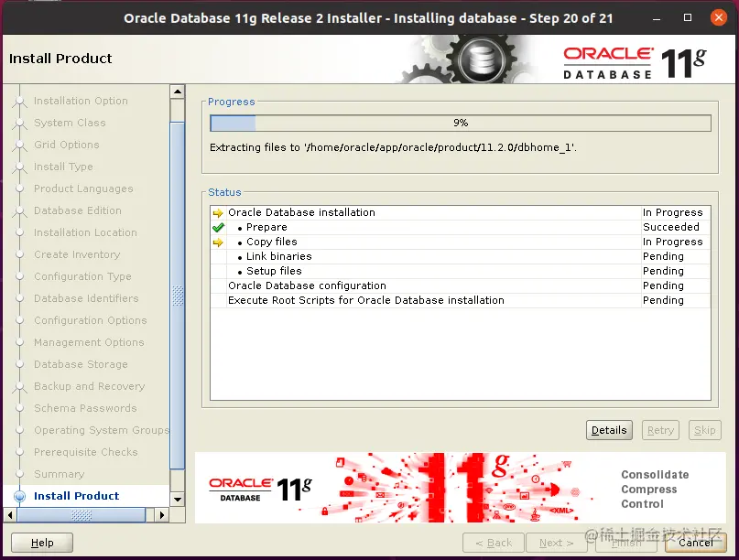
Task: Click the Oracle 11g banner logo at bottom
Action: pos(260,490)
